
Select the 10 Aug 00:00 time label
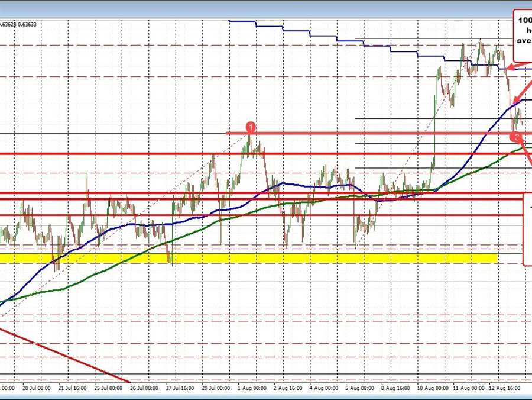[433, 388]
